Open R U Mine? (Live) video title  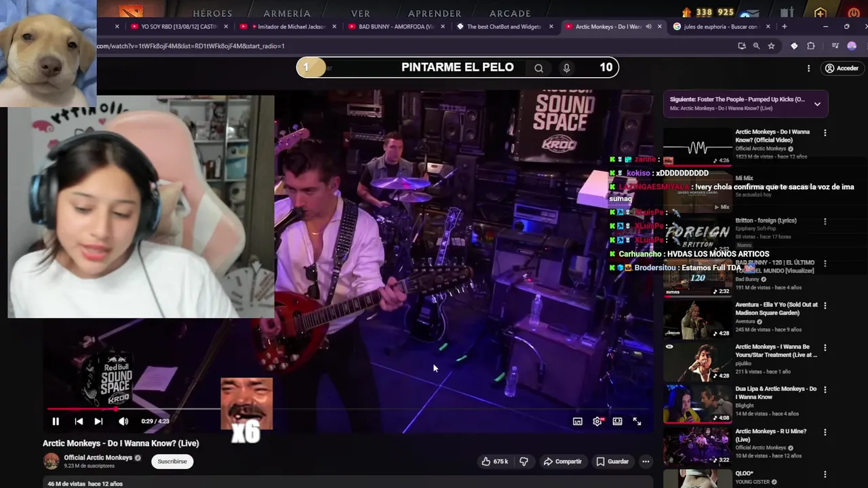770,435
